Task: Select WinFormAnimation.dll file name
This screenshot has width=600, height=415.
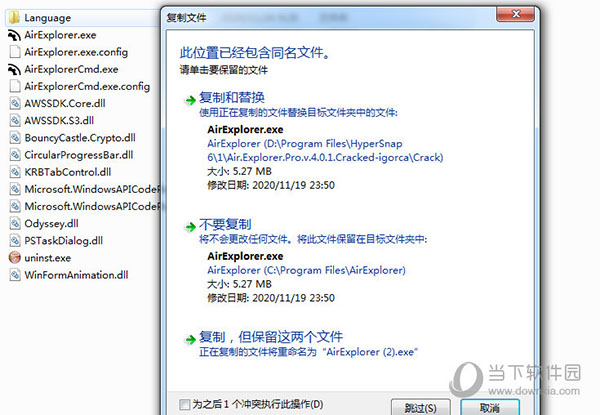Action: (x=77, y=275)
